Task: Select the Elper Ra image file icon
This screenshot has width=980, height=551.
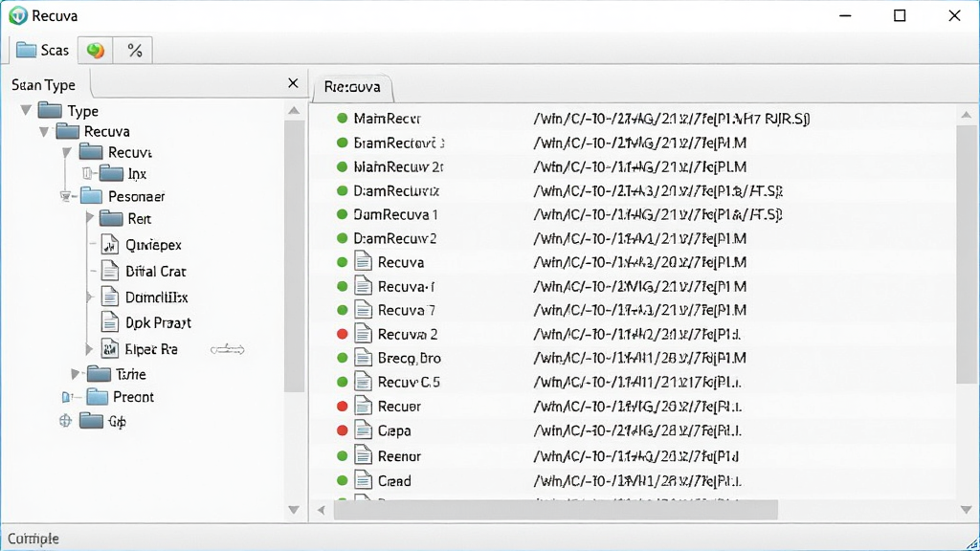Action: pyautogui.click(x=109, y=348)
